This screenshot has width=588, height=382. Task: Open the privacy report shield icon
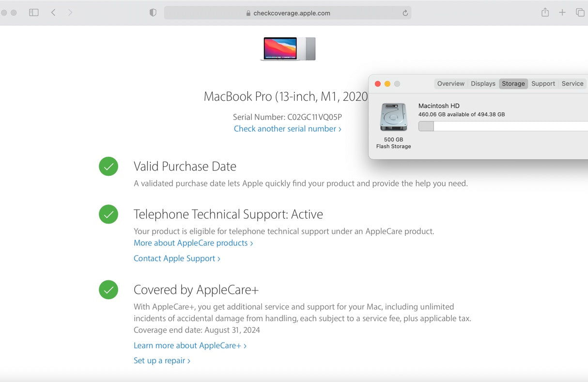(153, 13)
